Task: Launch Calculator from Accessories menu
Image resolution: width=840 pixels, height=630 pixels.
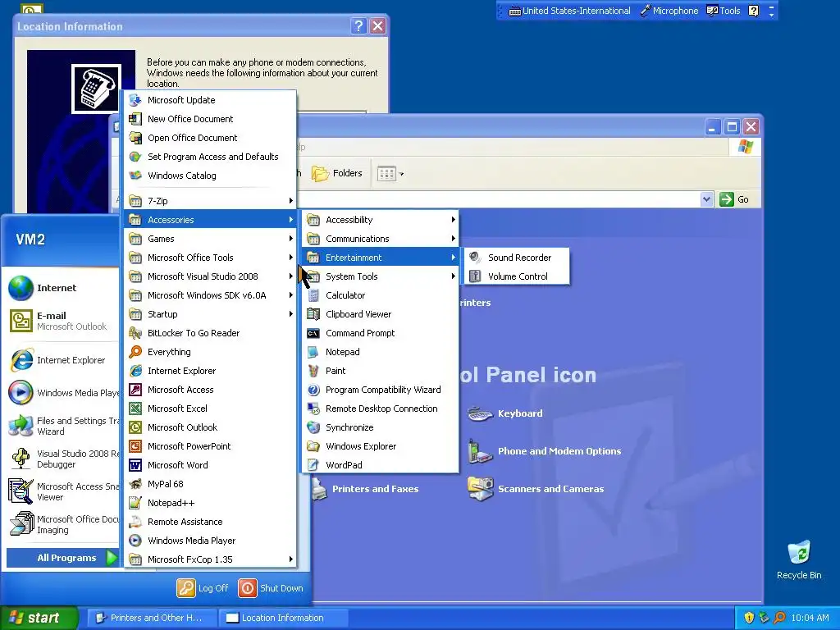Action: (x=381, y=295)
